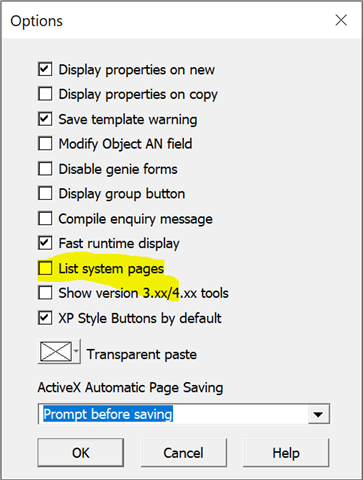Open Help for the Options dialog
The height and width of the screenshot is (480, 363).
(x=286, y=453)
